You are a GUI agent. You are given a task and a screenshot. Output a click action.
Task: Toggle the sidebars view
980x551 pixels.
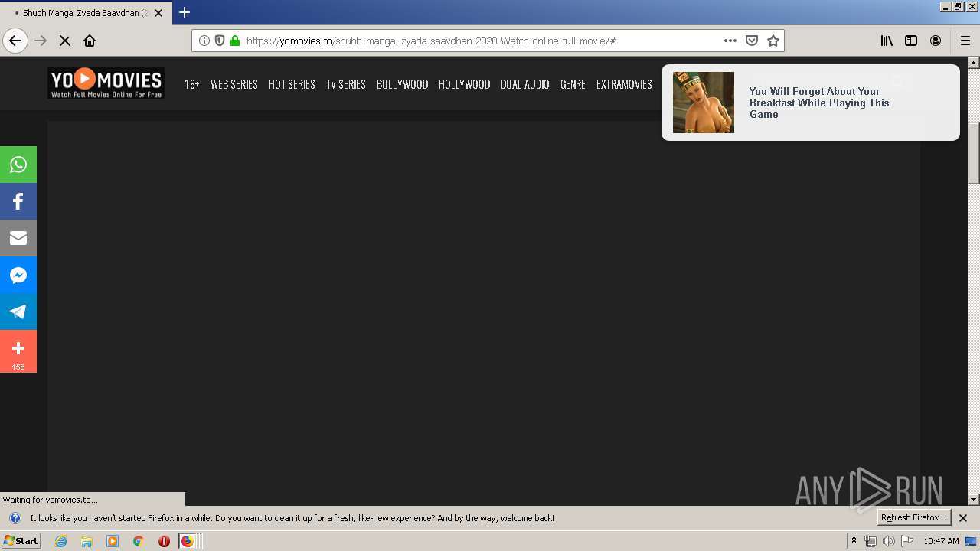point(911,41)
